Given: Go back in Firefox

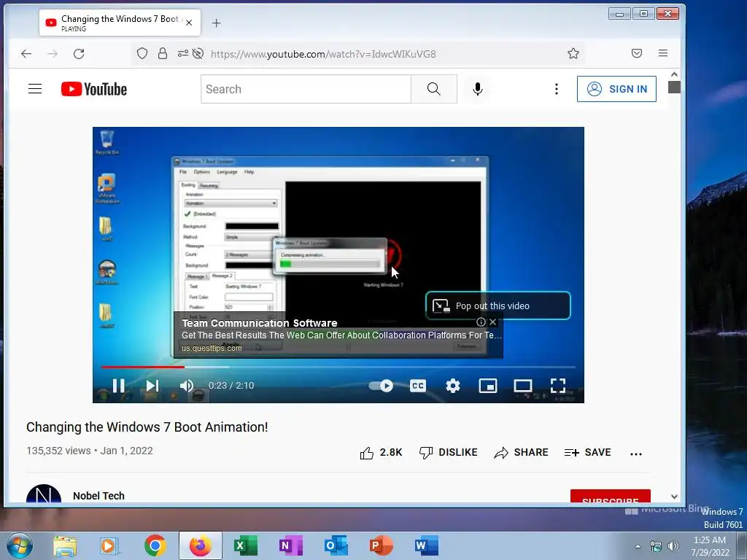Looking at the screenshot, I should pos(26,54).
